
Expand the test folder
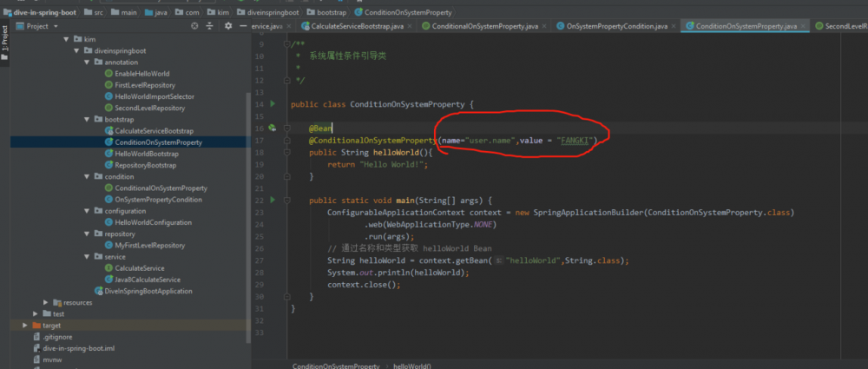point(36,314)
